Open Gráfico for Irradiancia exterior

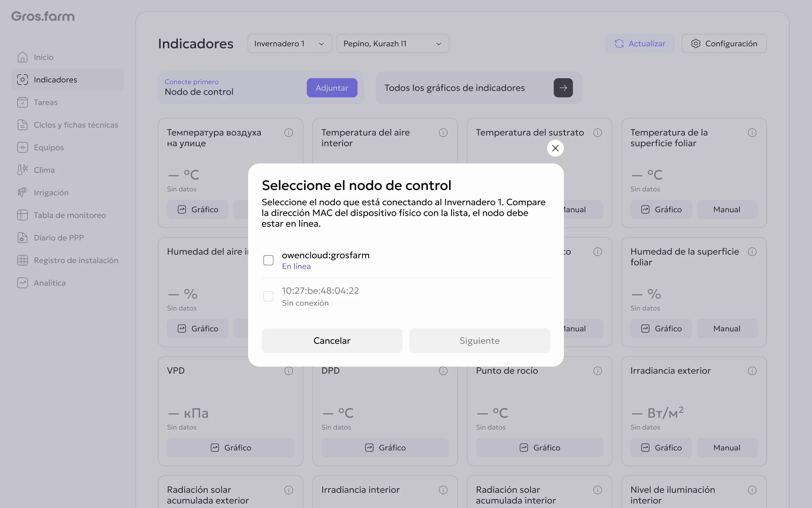(x=661, y=448)
